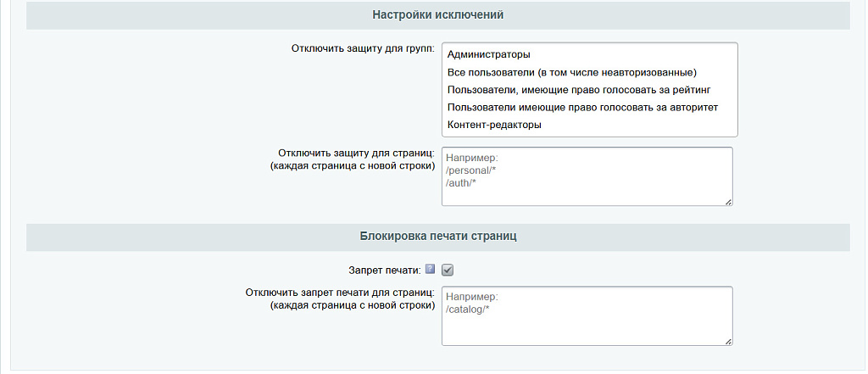Click the Блокировка печати страниц section header
Image resolution: width=868 pixels, height=374 pixels.
pos(438,237)
